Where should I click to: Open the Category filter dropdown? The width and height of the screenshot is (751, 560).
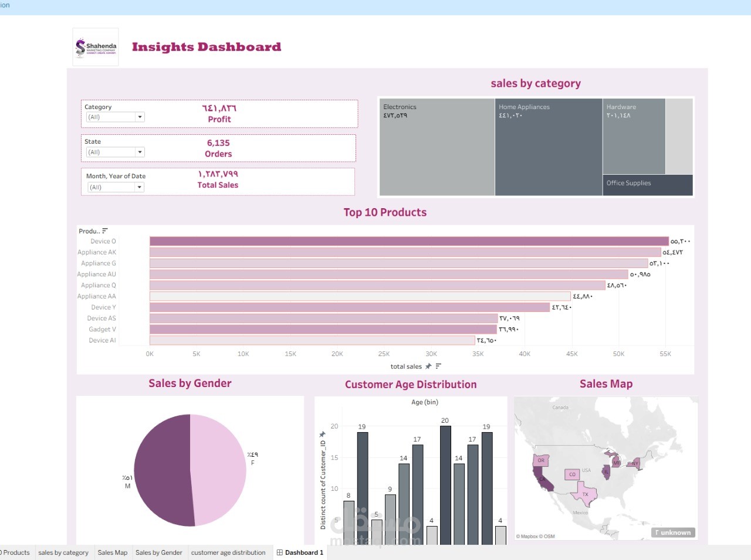tap(140, 117)
